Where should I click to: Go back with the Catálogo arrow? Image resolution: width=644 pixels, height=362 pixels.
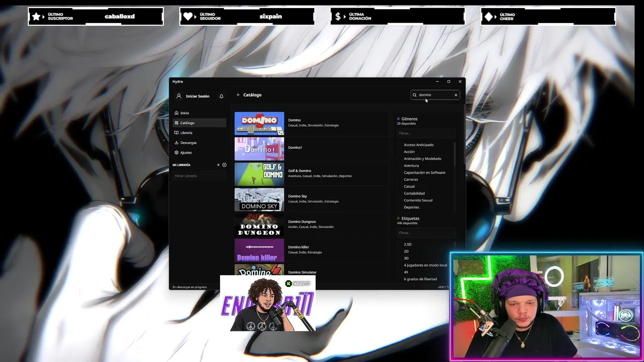(x=238, y=95)
